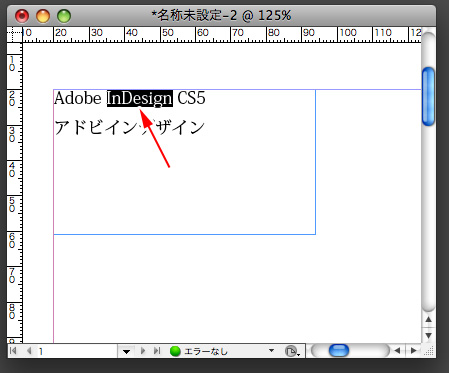Open the page number dropdown arrow
449x373 pixels.
126,351
